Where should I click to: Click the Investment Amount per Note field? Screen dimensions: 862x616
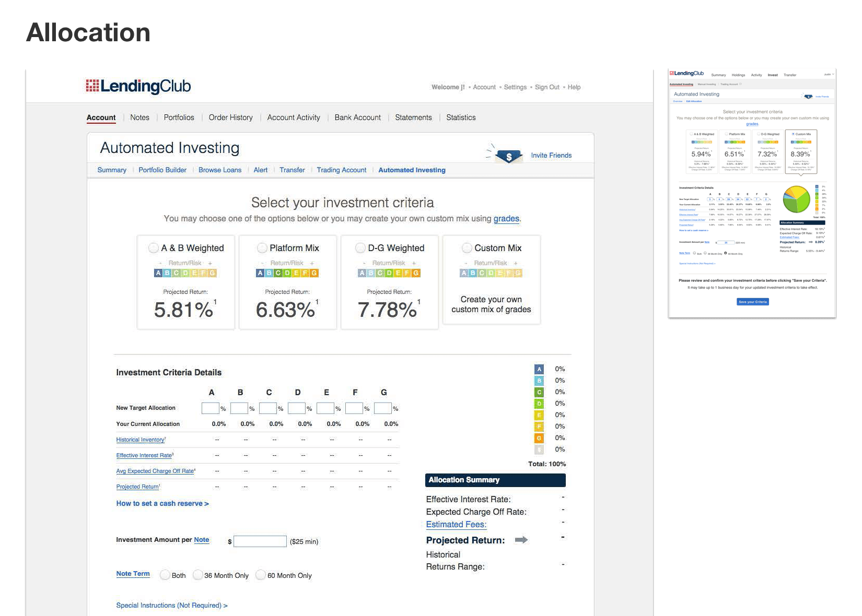[x=260, y=541]
